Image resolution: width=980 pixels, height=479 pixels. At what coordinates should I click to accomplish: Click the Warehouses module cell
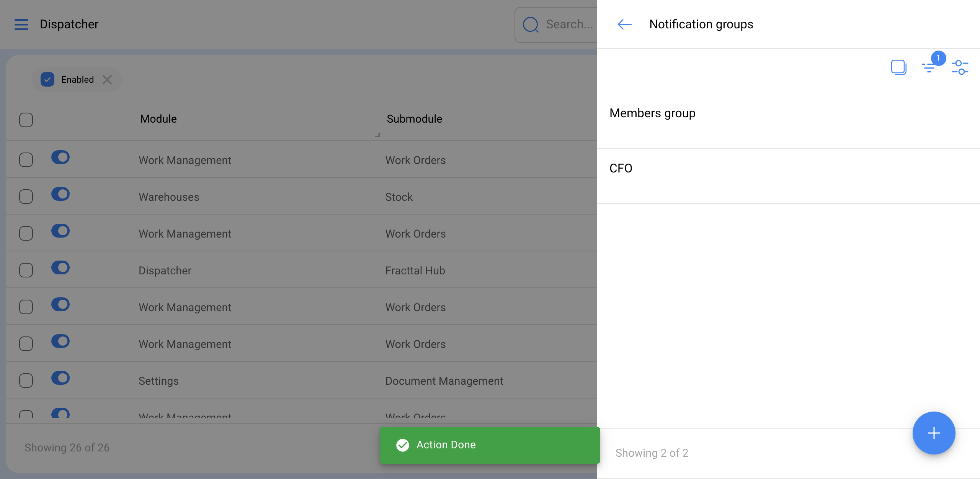tap(169, 197)
